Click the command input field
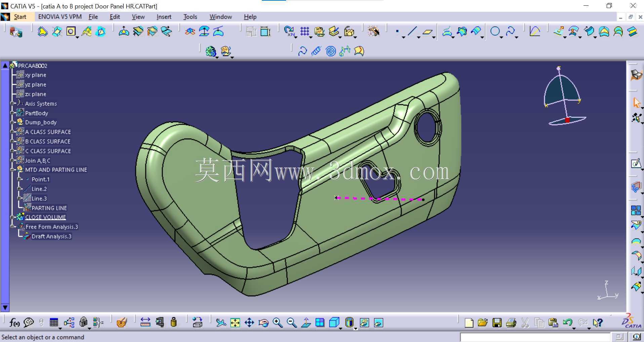The width and height of the screenshot is (644, 342). point(535,337)
